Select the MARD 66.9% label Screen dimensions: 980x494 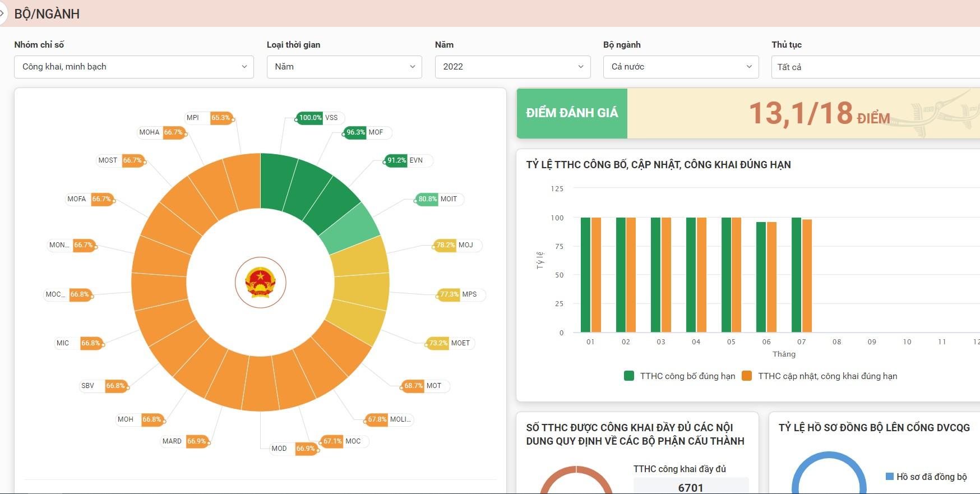pyautogui.click(x=184, y=441)
